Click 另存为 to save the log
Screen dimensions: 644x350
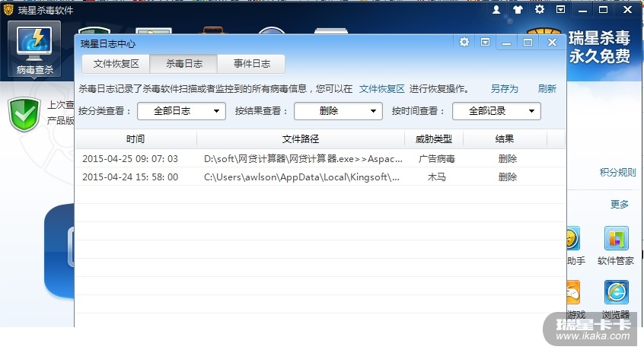coord(505,88)
